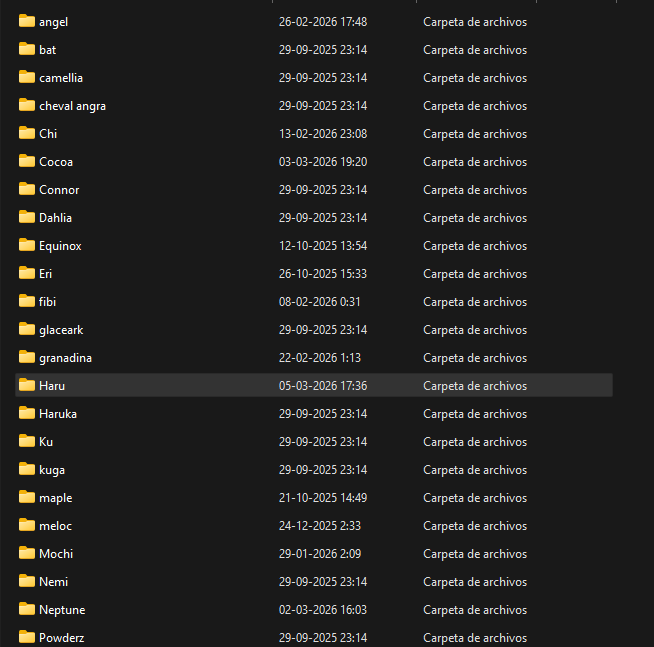This screenshot has width=654, height=647.
Task: Click the 'cheval angra' name text
Action: 73,106
